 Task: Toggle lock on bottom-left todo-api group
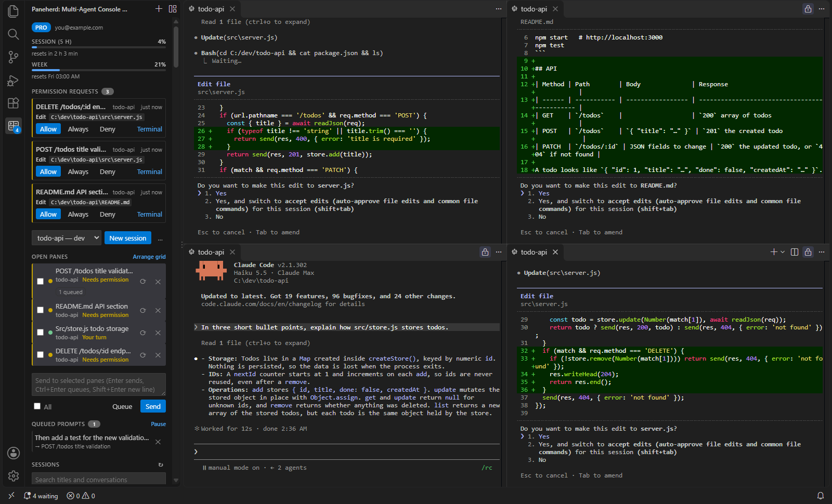pyautogui.click(x=485, y=252)
